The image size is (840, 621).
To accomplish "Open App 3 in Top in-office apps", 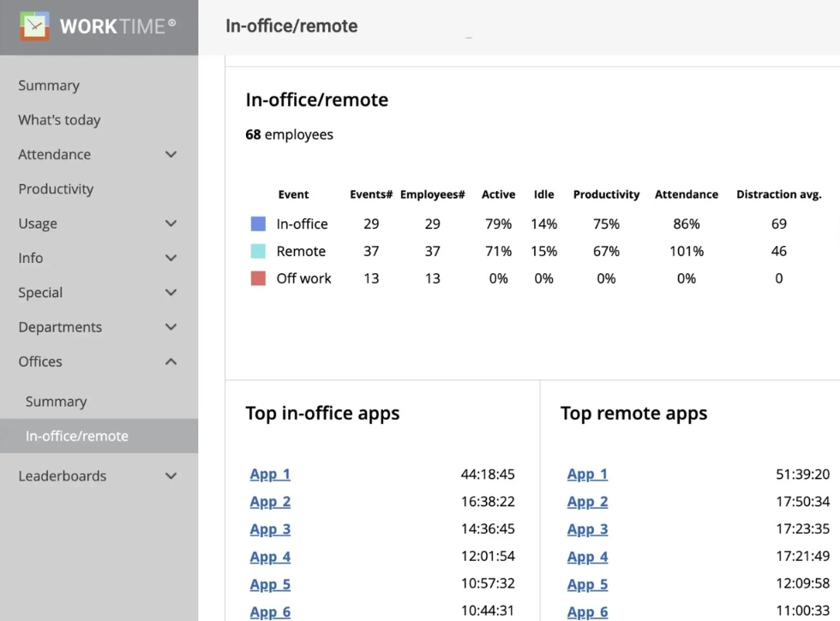I will pos(270,529).
